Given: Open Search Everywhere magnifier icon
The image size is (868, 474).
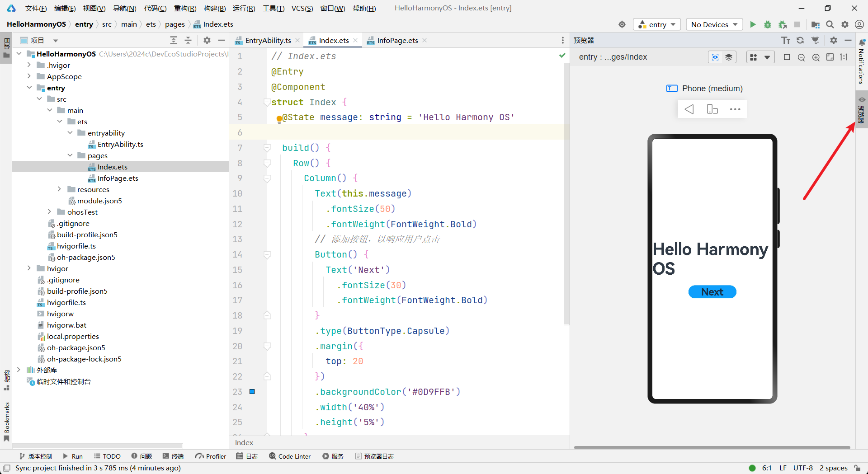Looking at the screenshot, I should click(x=830, y=24).
